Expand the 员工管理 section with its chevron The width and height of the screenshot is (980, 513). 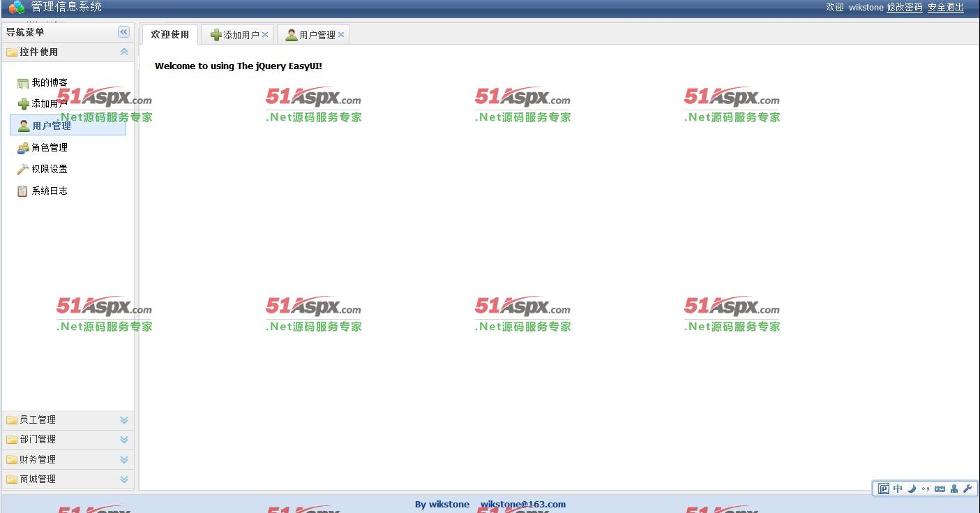[x=124, y=420]
